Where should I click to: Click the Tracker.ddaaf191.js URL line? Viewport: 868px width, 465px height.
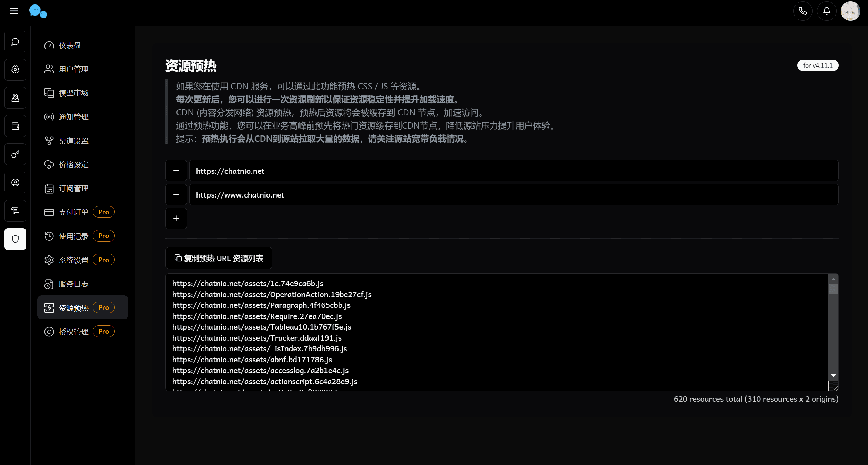point(257,338)
